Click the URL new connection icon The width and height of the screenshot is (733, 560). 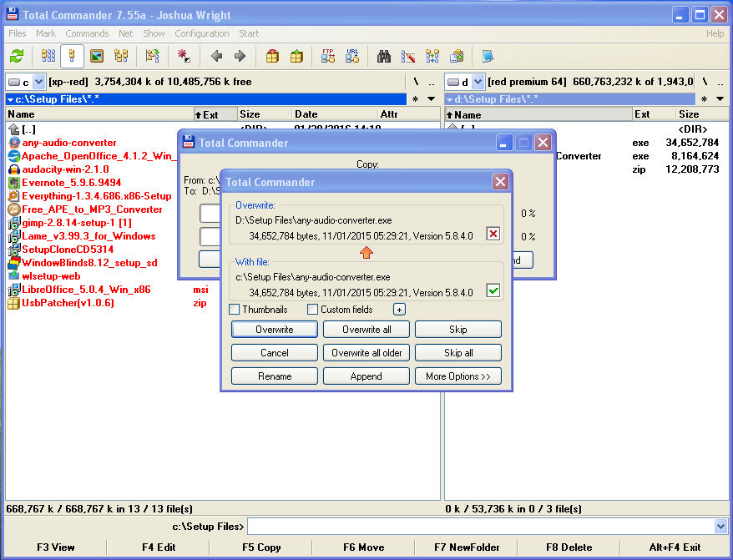[x=352, y=57]
